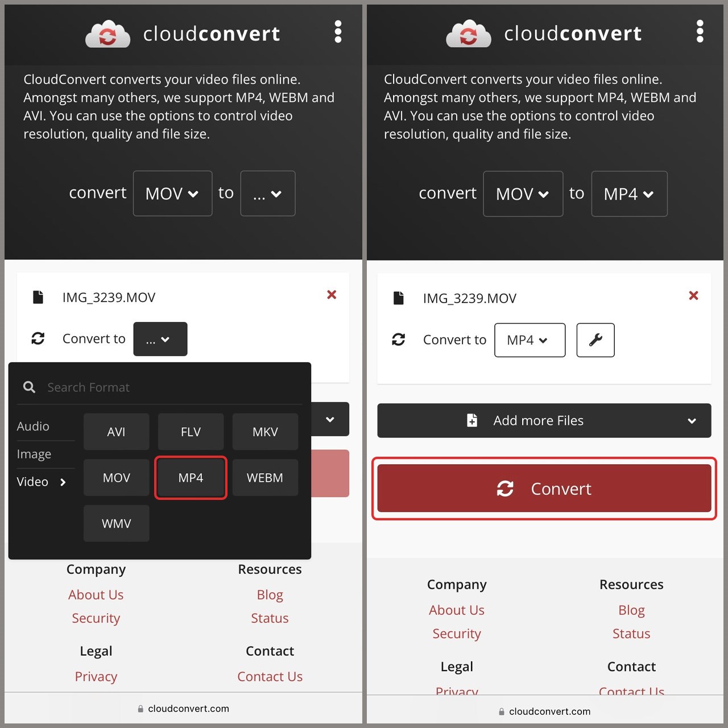
Task: Choose WEBM format
Action: (x=265, y=478)
